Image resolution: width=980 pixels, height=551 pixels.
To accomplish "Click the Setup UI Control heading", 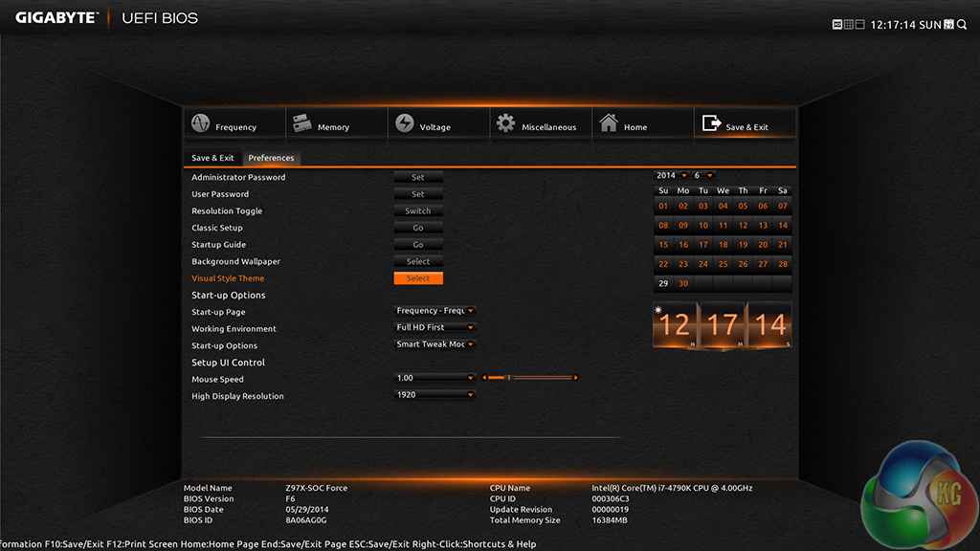I will (x=228, y=363).
